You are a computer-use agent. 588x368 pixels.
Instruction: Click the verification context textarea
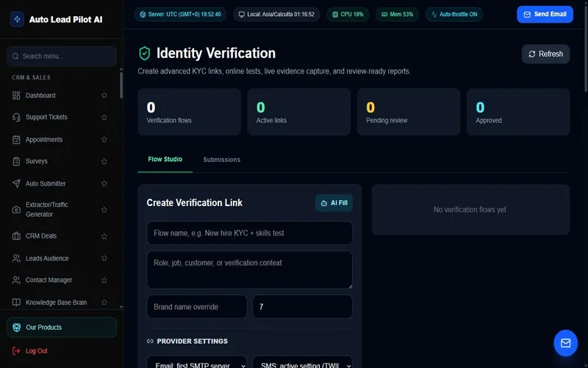point(249,270)
